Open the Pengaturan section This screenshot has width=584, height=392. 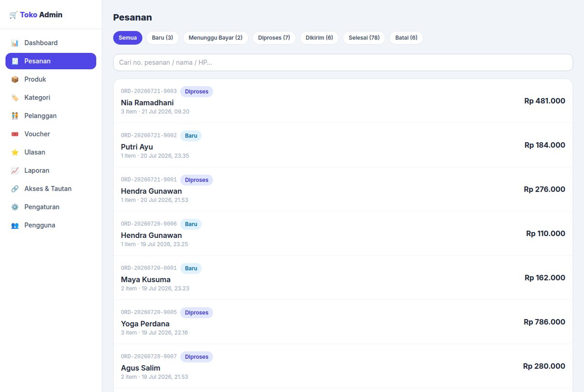click(x=51, y=207)
